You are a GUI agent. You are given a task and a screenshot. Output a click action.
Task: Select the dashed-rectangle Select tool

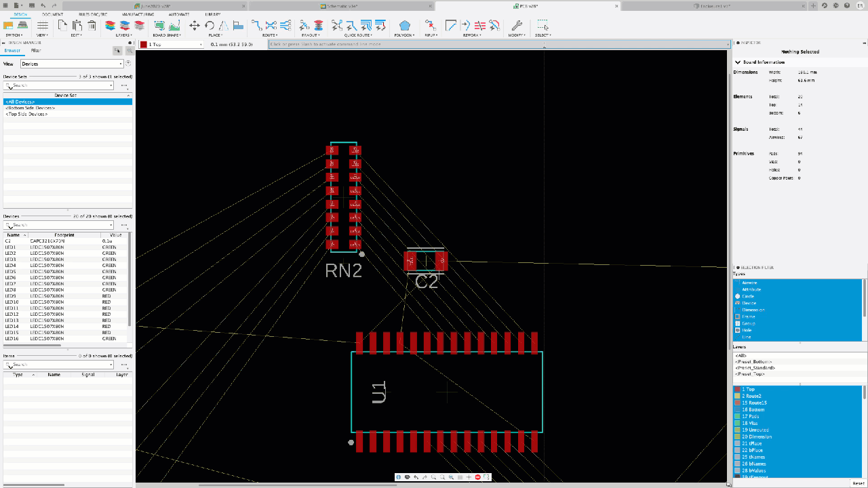tap(542, 26)
